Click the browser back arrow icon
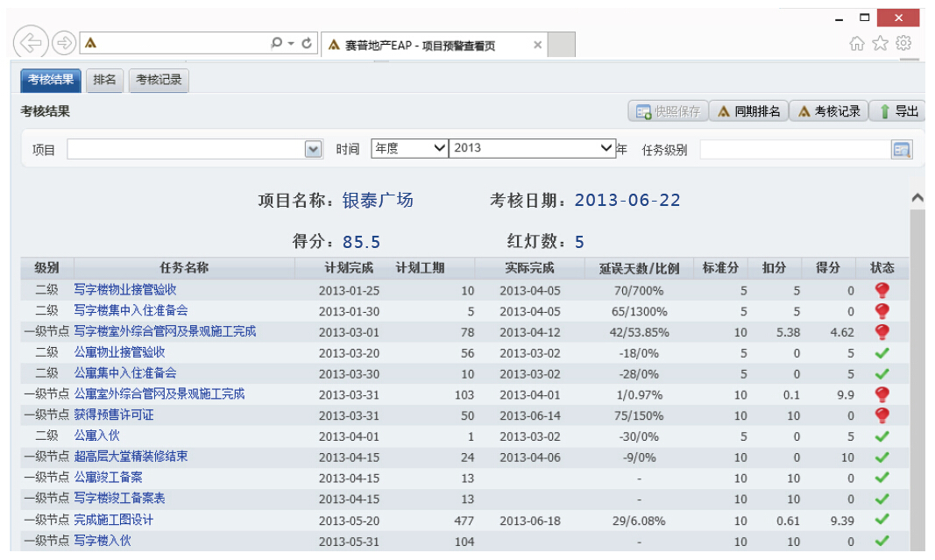The image size is (935, 560). click(31, 43)
